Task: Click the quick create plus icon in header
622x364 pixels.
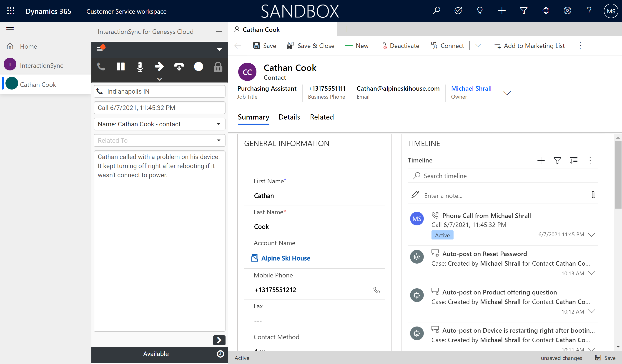Action: coord(502,11)
